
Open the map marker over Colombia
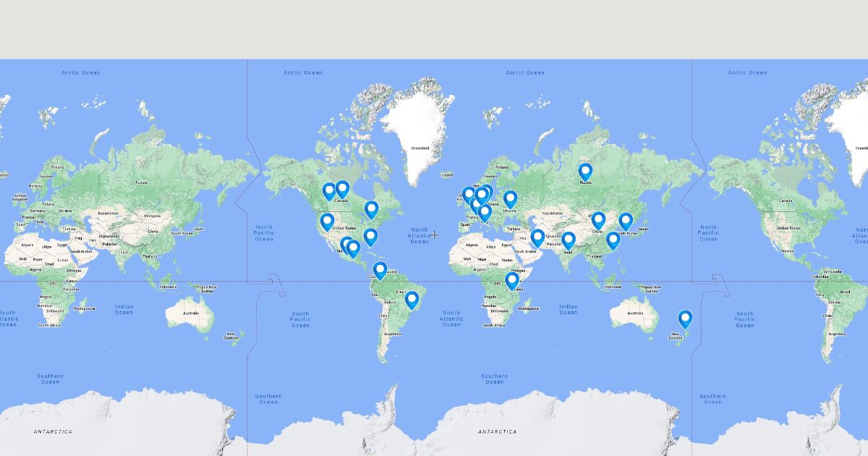(x=380, y=271)
